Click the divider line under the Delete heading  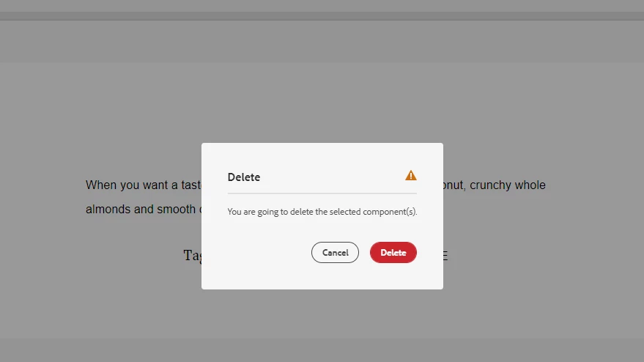pos(322,193)
